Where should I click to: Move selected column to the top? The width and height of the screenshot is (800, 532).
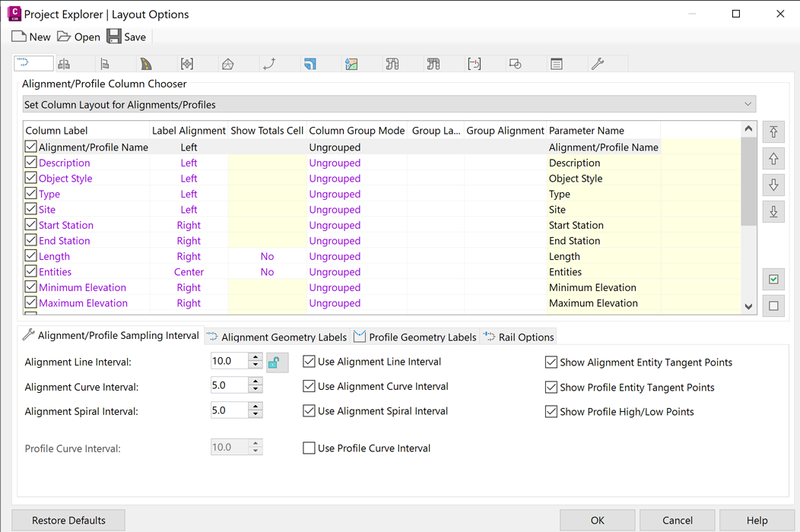click(773, 132)
